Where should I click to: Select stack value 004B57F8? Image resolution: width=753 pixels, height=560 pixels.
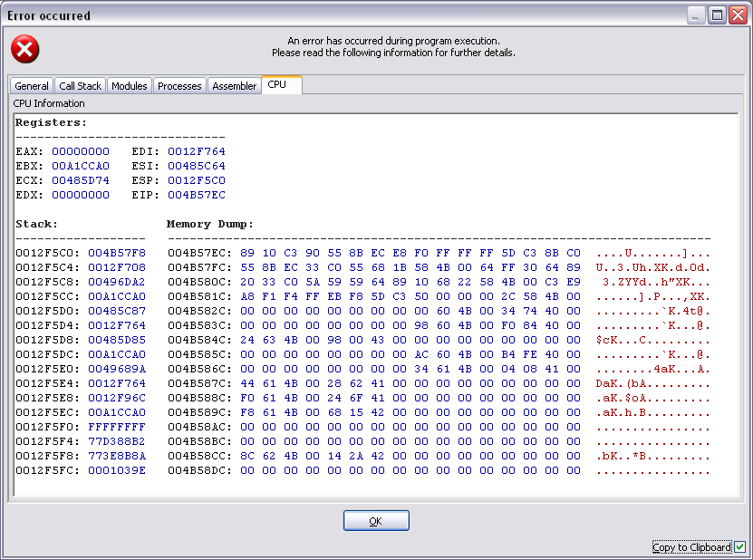[x=117, y=253]
